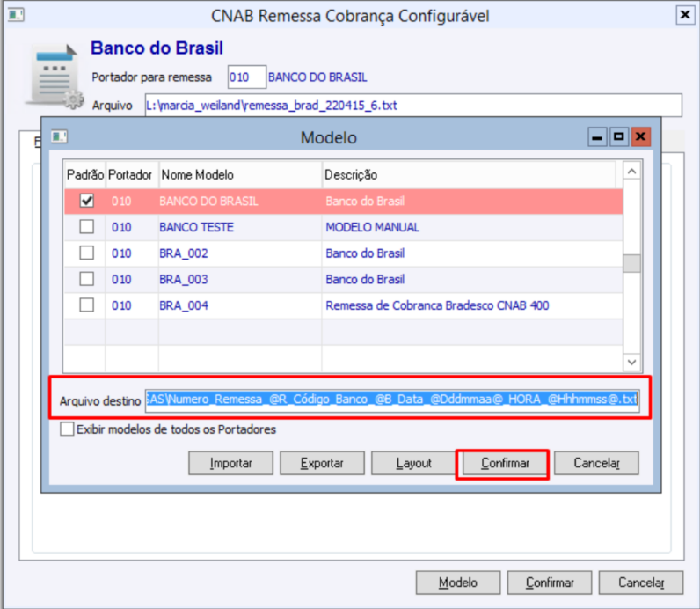Select the BRA_003 model row
The image size is (700, 609).
(344, 279)
